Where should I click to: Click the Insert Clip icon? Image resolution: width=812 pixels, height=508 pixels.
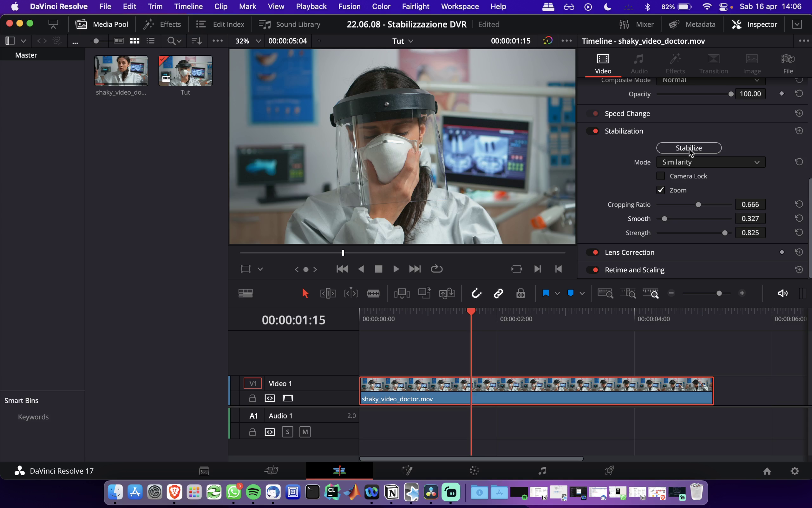[402, 293]
